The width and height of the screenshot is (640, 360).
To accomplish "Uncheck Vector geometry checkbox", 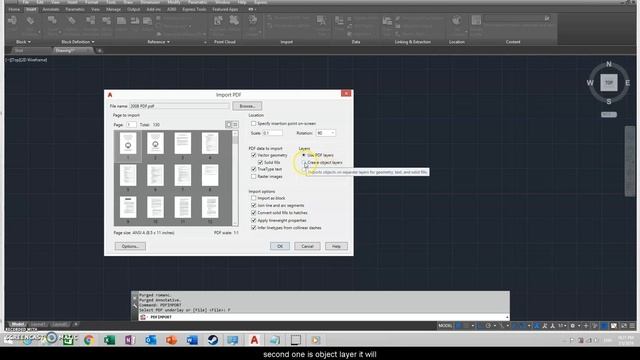I will coord(253,155).
